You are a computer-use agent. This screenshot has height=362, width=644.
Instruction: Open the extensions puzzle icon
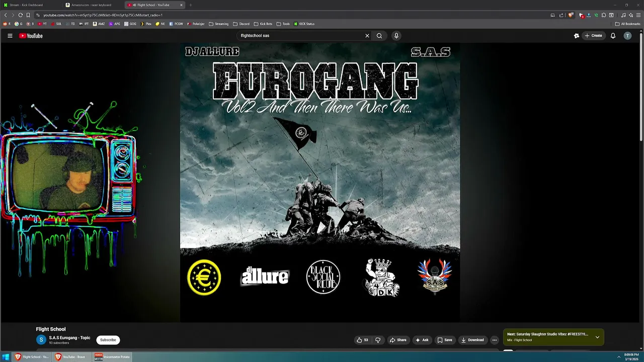pos(604,15)
